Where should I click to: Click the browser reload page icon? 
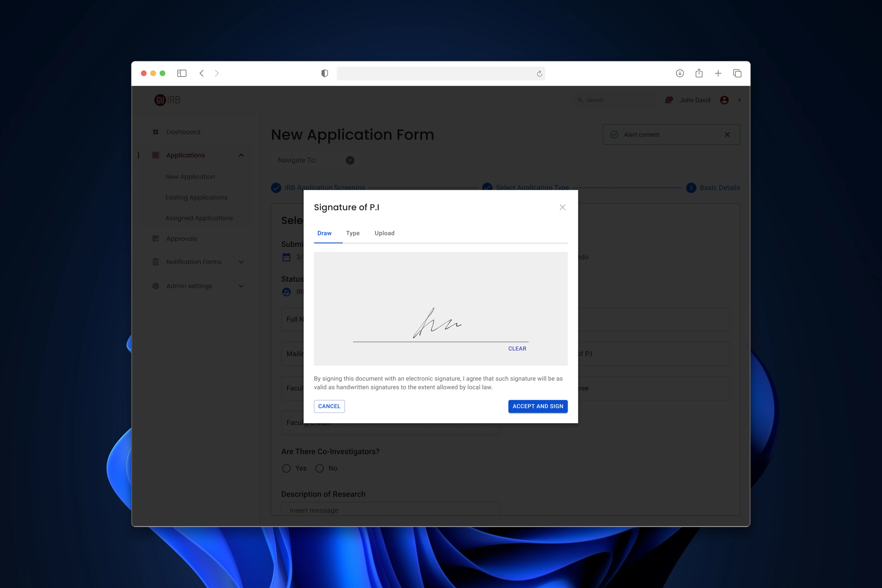click(539, 73)
